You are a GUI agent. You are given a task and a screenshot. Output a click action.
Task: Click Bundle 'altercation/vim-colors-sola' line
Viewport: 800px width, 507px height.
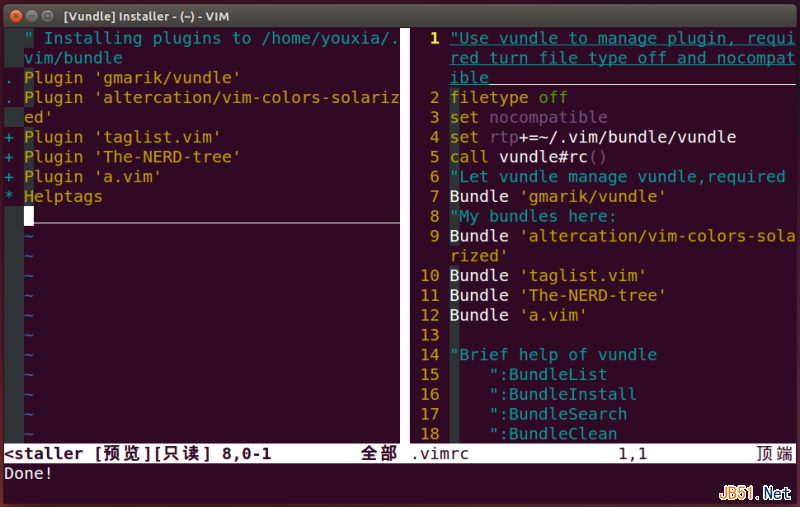[x=622, y=237]
